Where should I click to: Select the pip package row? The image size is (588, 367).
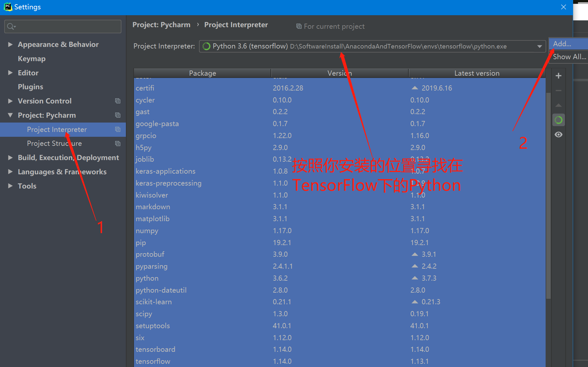coord(339,243)
